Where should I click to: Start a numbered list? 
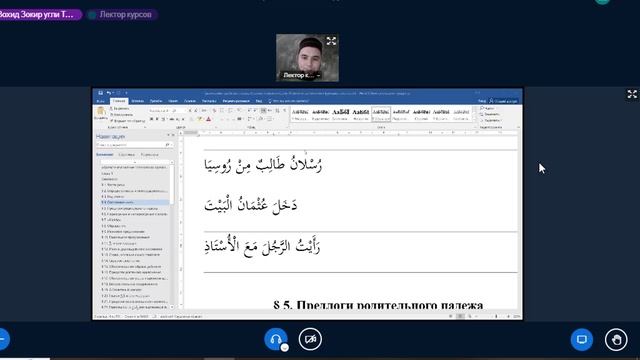(x=230, y=111)
